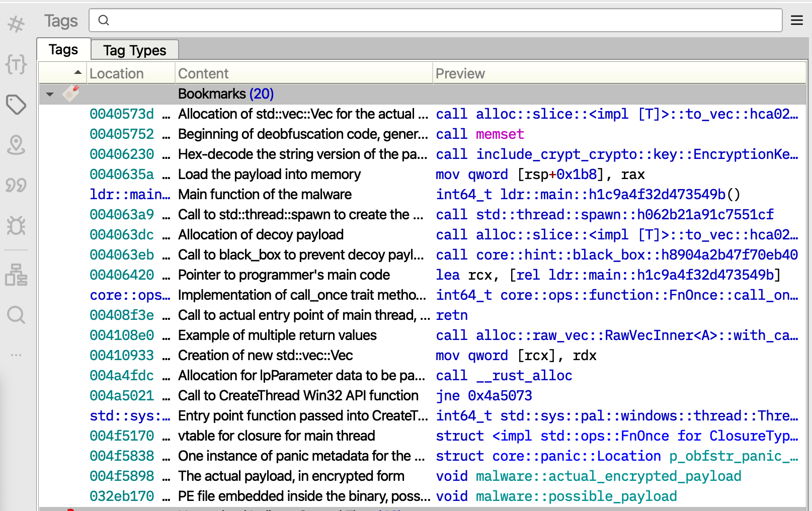Viewport: 812px width, 511px height.
Task: Click the 'mov qword [rcx], rdx' preview
Action: (516, 356)
